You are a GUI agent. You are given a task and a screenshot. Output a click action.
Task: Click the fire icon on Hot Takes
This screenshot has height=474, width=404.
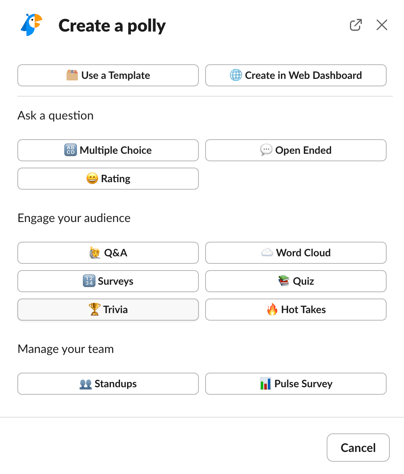click(272, 309)
